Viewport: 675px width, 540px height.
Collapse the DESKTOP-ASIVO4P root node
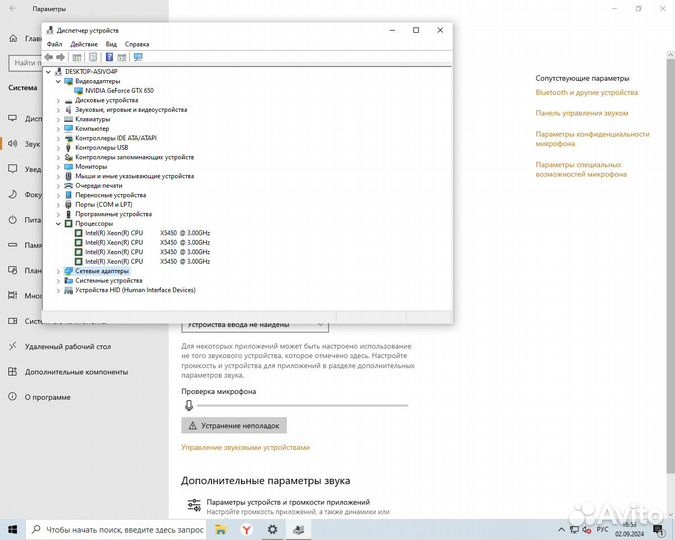point(48,71)
